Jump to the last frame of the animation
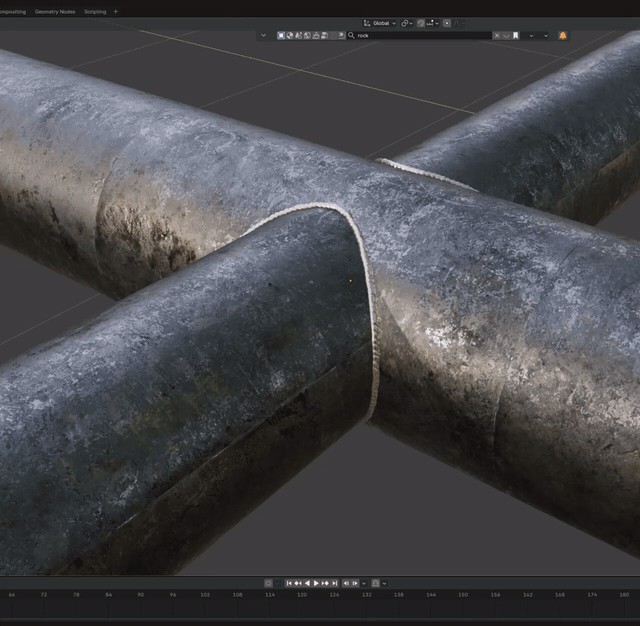The width and height of the screenshot is (640, 626). (334, 583)
